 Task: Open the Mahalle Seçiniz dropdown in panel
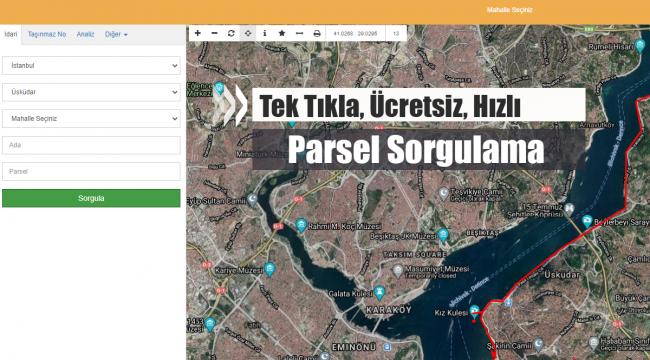click(91, 119)
